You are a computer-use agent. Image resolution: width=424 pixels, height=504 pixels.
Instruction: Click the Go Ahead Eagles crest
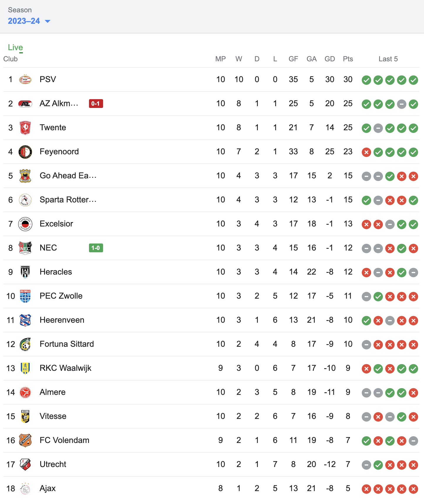pyautogui.click(x=25, y=176)
